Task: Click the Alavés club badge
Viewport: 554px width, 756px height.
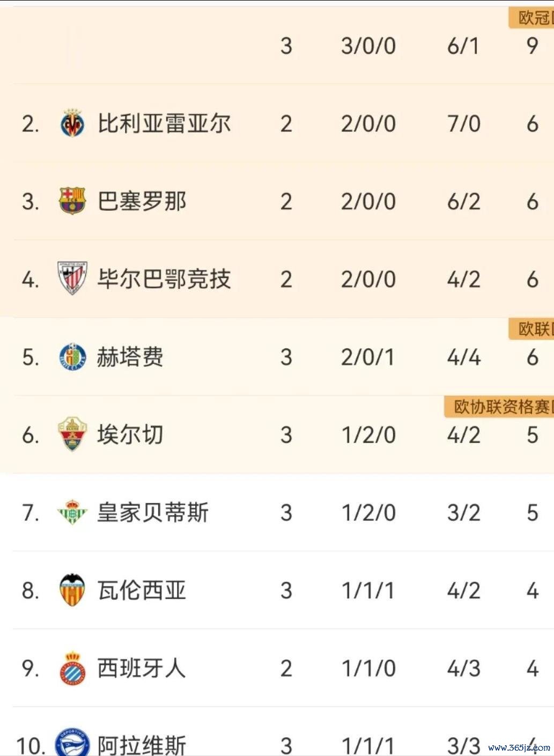Action: [x=72, y=743]
